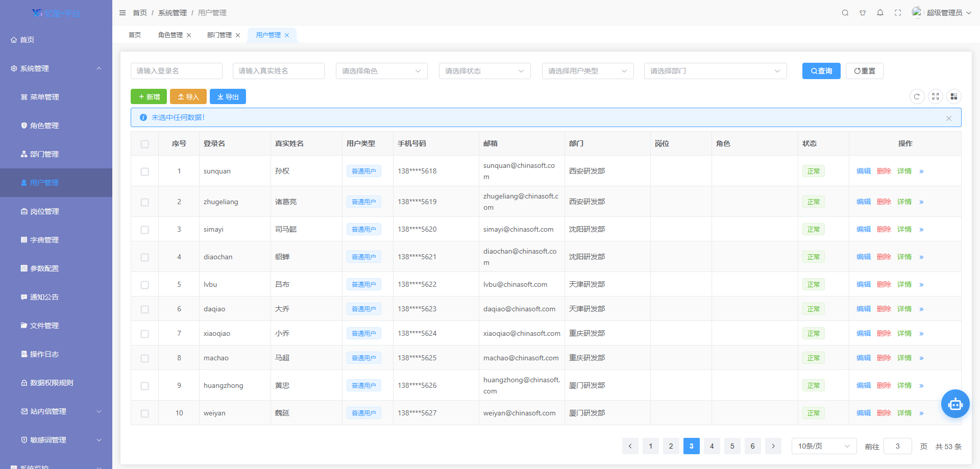Open column settings grid icon
Viewport: 980px width, 469px height.
tap(954, 96)
